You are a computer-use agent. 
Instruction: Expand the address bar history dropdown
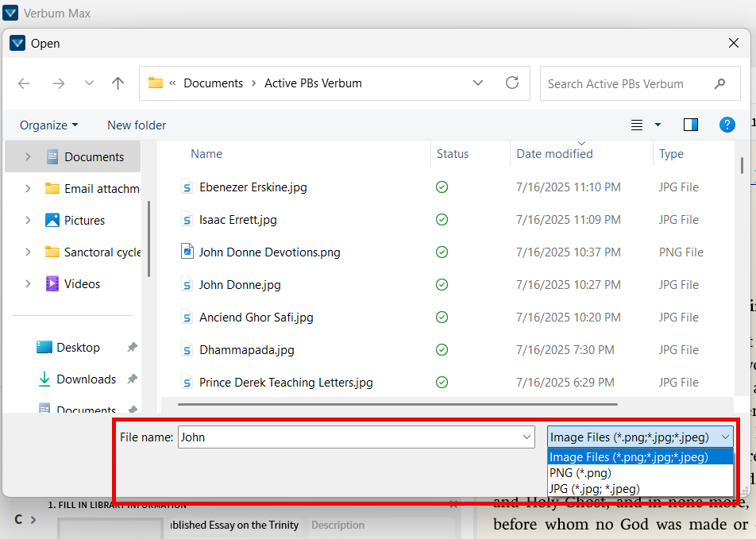click(x=478, y=83)
